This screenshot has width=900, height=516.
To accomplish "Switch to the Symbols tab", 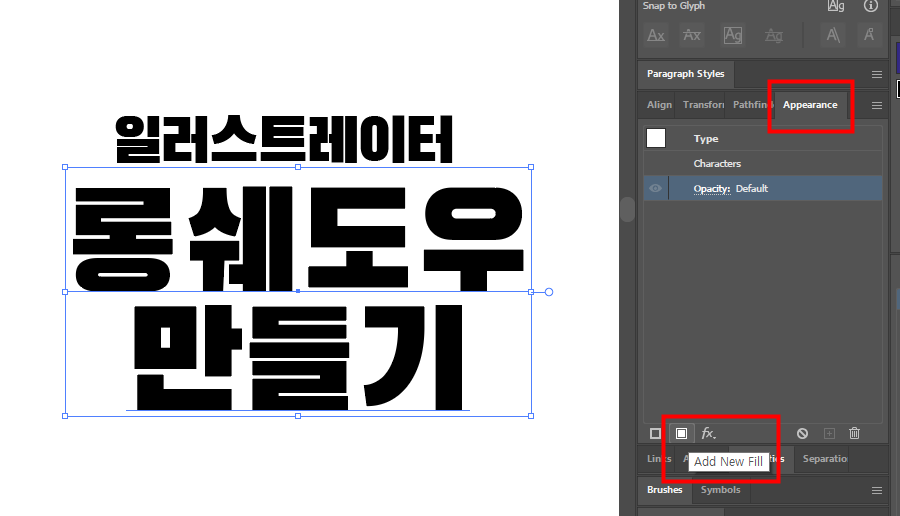I will [x=720, y=490].
